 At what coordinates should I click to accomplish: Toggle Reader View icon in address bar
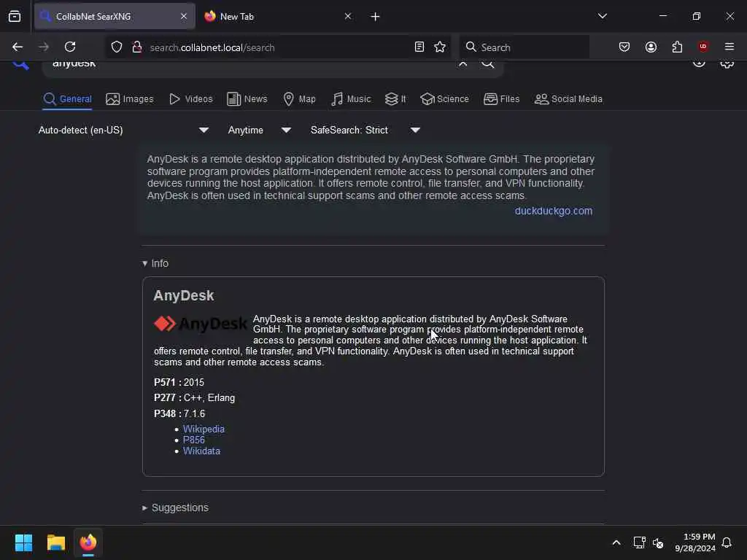click(x=419, y=47)
